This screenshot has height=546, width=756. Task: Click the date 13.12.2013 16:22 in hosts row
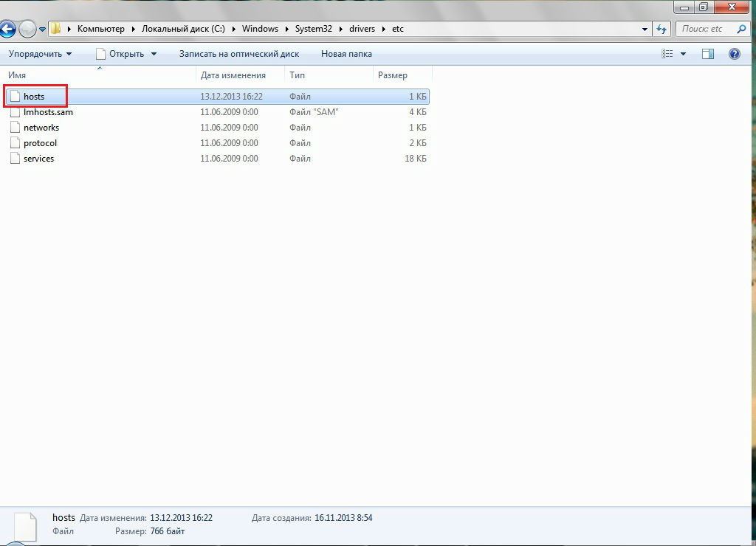click(x=231, y=97)
